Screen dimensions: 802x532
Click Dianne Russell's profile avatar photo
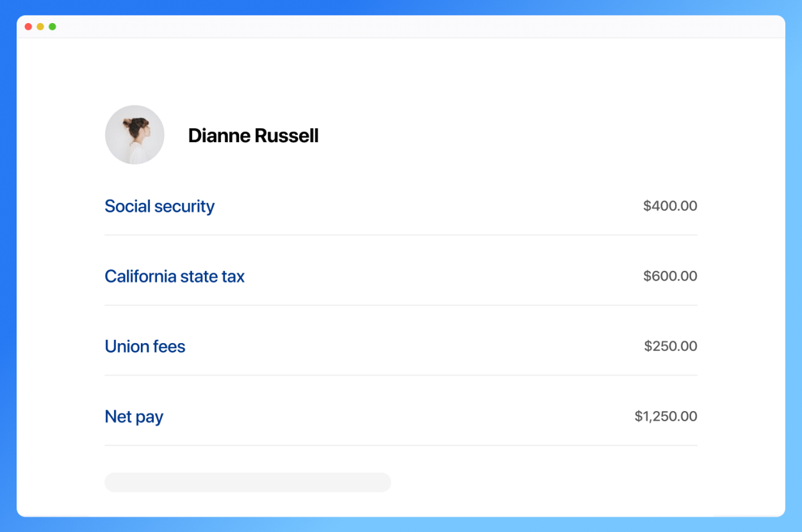135,135
